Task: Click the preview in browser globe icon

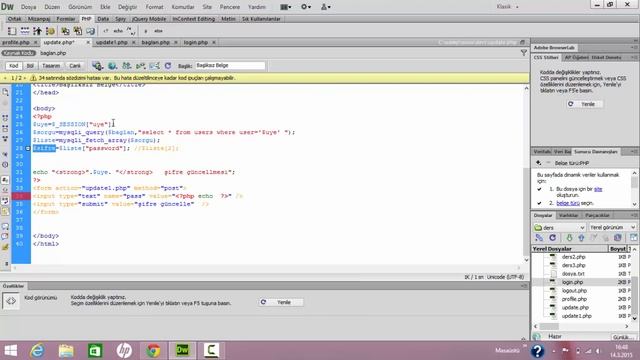Action: tap(112, 65)
